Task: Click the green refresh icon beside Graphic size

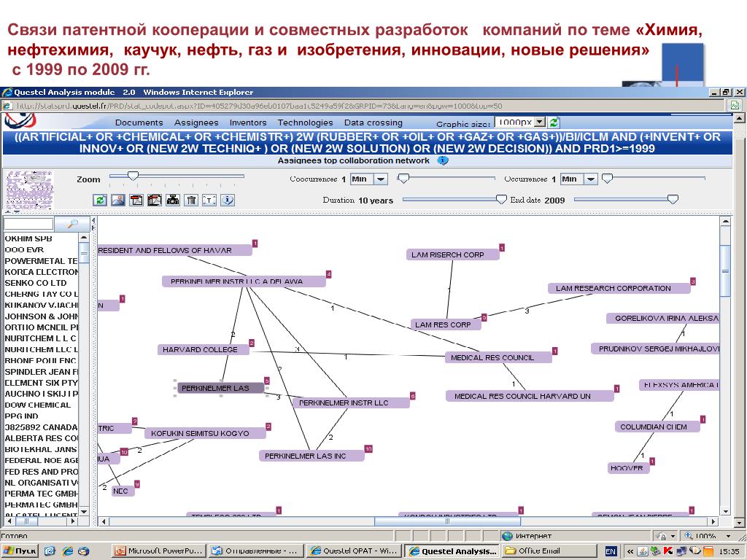Action: (x=554, y=122)
